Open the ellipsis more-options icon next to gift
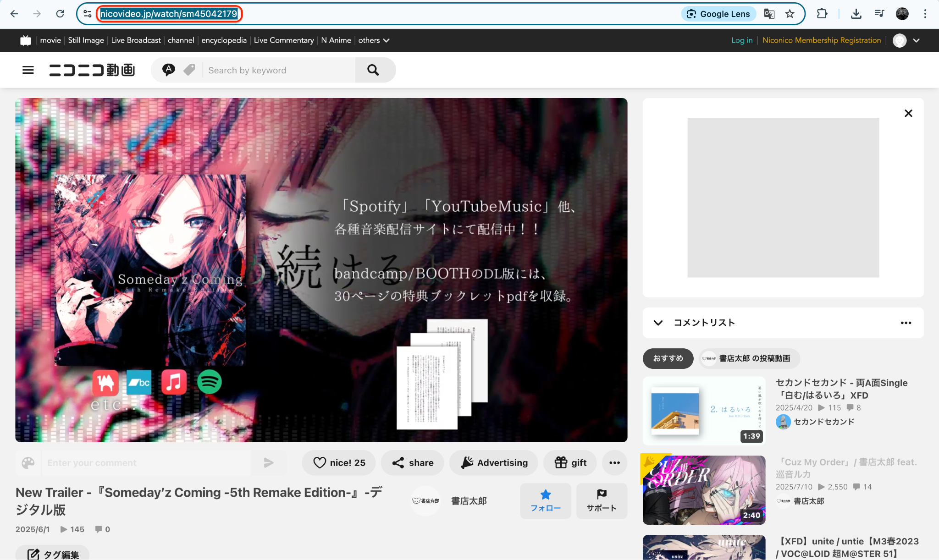939x560 pixels. pyautogui.click(x=614, y=463)
